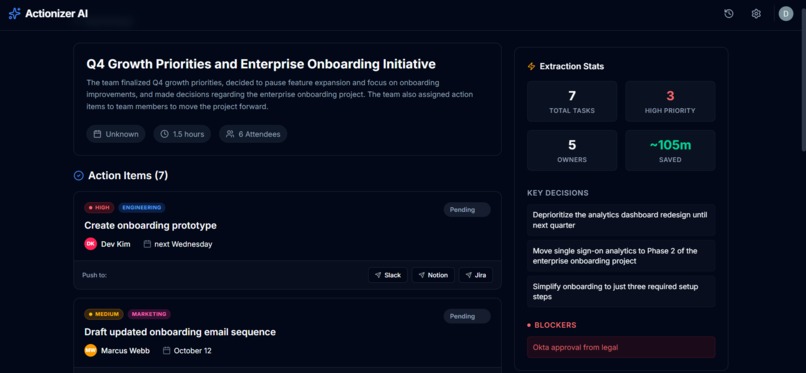Click the Total Tasks stat card

point(572,101)
